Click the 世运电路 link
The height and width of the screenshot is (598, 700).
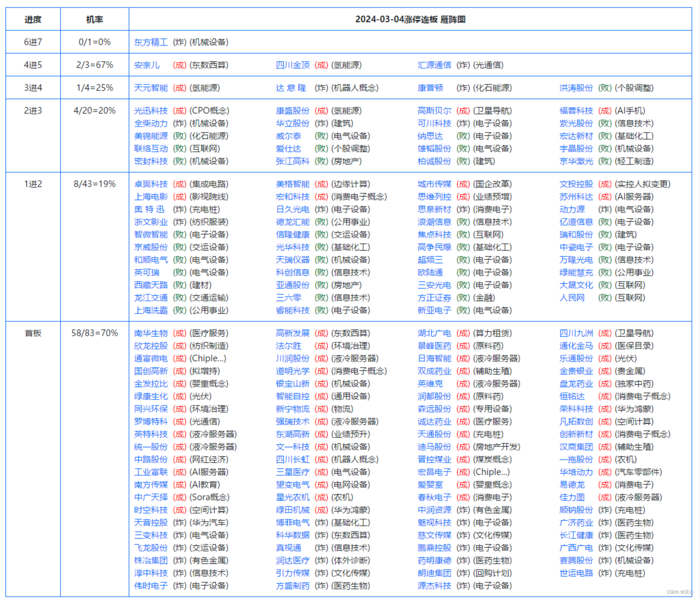pos(576,573)
